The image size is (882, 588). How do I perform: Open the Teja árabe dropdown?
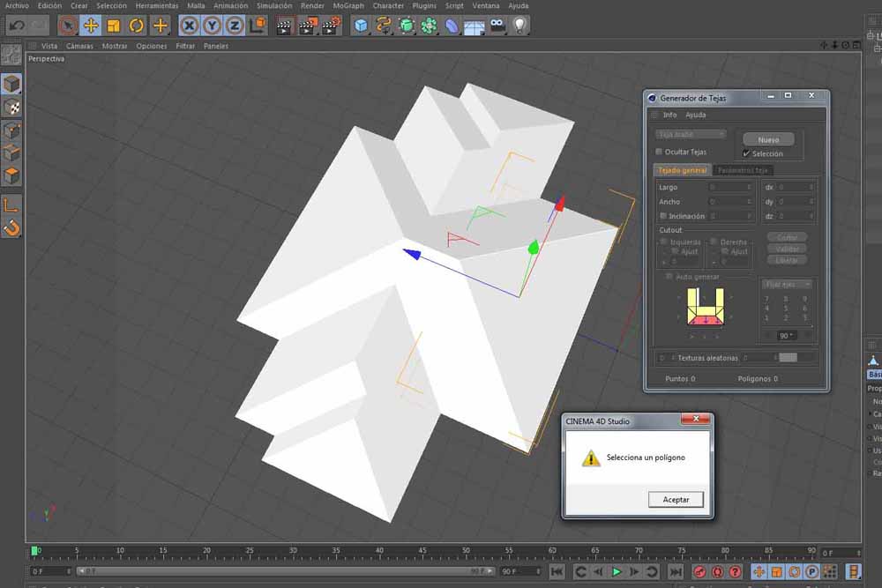click(691, 135)
